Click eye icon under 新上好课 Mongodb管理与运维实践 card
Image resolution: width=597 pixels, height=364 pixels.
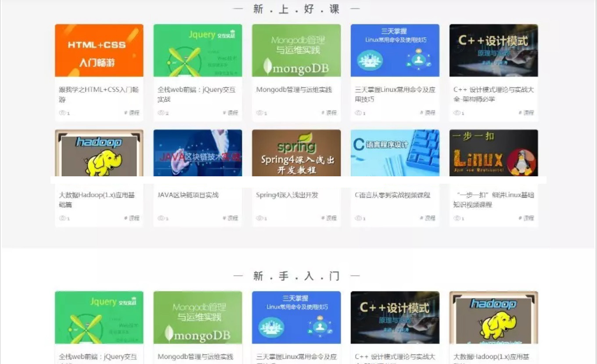(x=259, y=113)
